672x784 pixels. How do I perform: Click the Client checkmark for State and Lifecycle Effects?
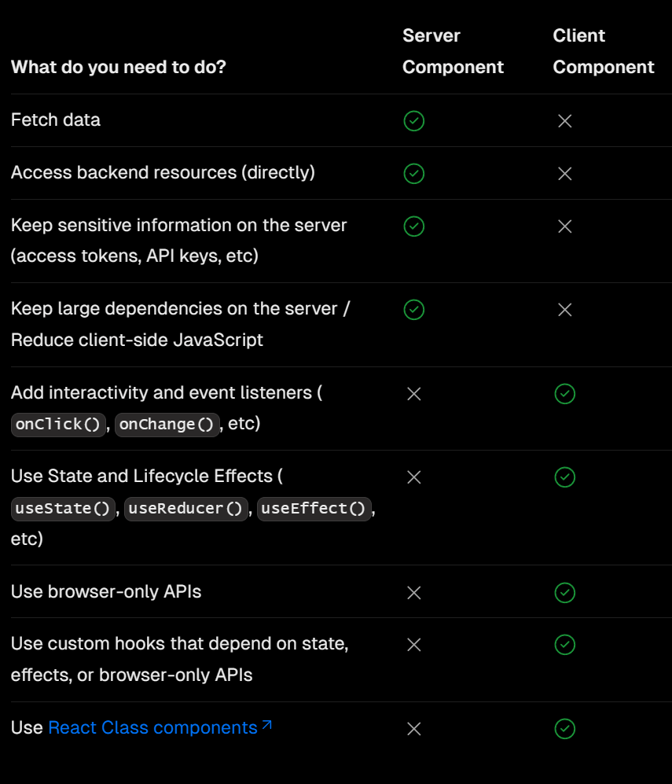(x=564, y=477)
